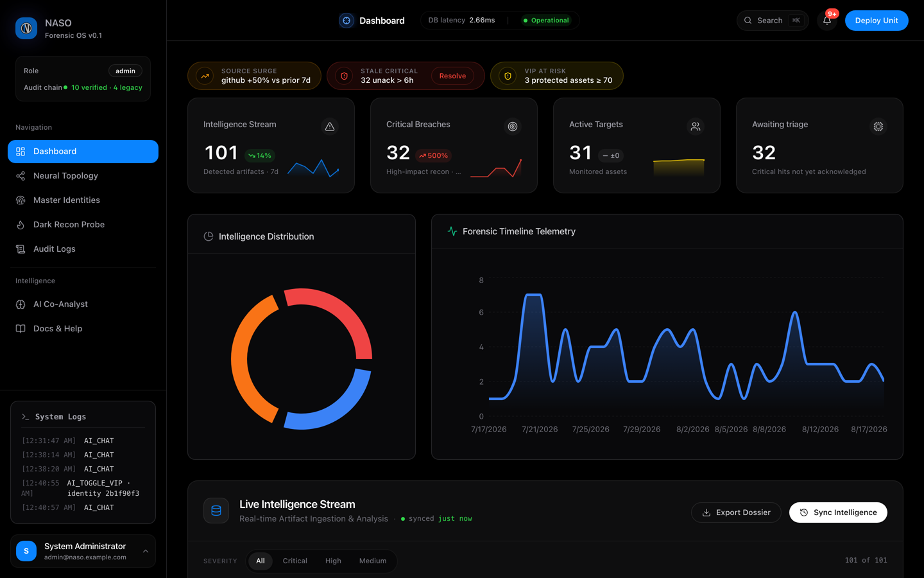Click the Intelligence Stream sparkline chart

[x=313, y=168]
